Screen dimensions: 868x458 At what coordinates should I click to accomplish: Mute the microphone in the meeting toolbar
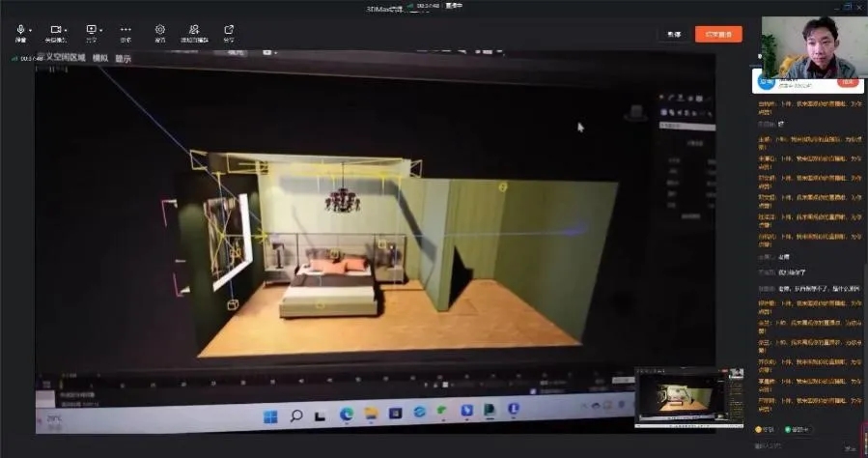(20, 29)
